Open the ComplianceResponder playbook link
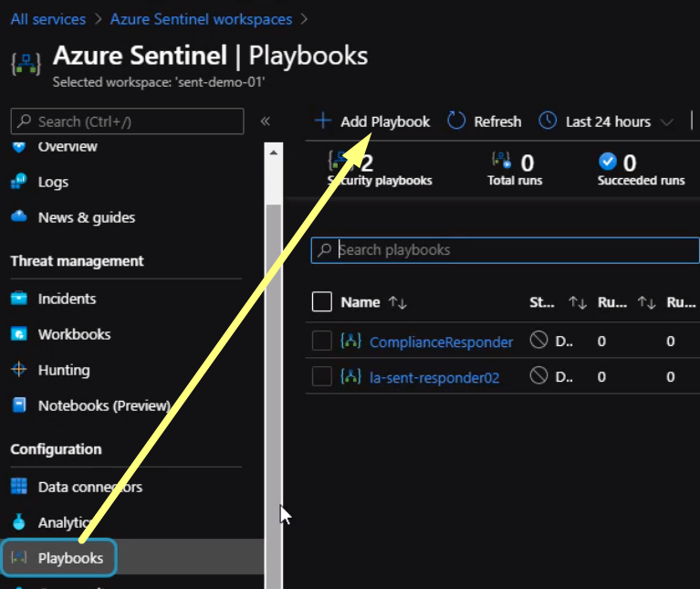700x589 pixels. pos(441,342)
